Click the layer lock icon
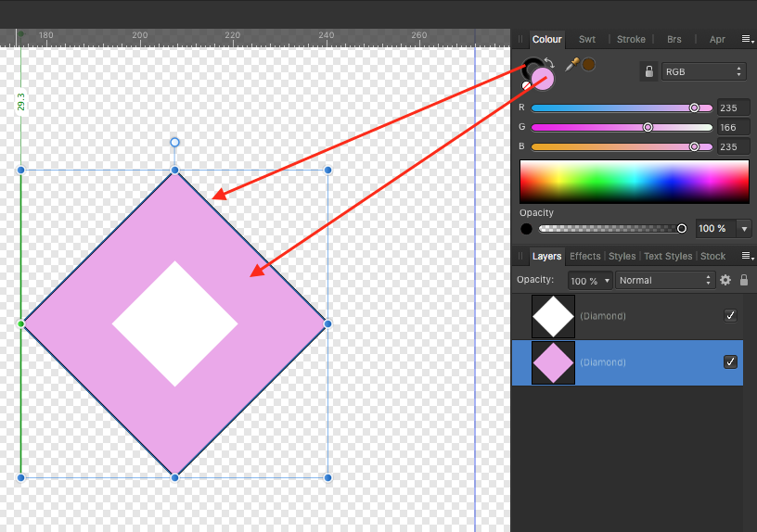Image resolution: width=757 pixels, height=532 pixels. 743,280
